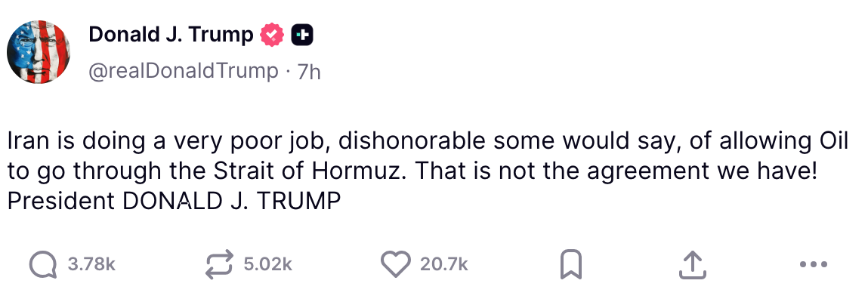Click the red verified badge
Image resolution: width=868 pixels, height=302 pixels.
coord(272,35)
